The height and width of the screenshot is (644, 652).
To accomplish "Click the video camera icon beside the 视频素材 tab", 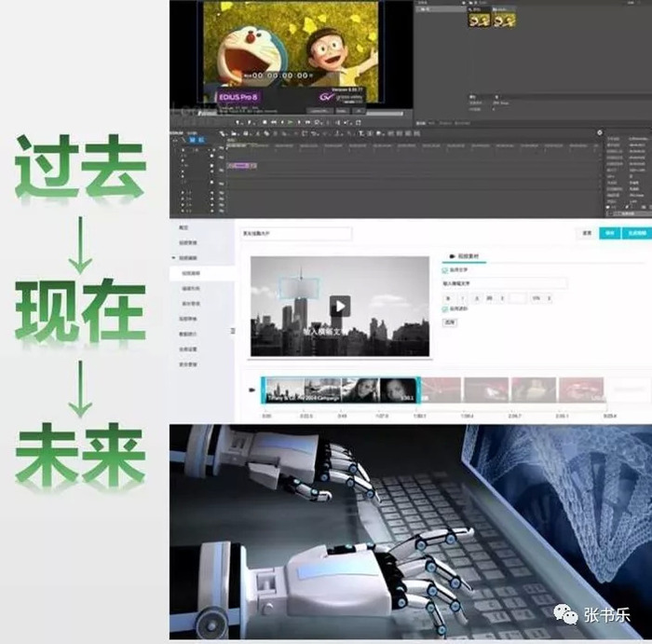I will (x=452, y=256).
